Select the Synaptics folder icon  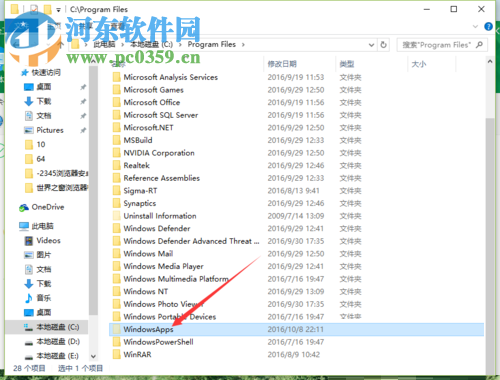(x=116, y=203)
